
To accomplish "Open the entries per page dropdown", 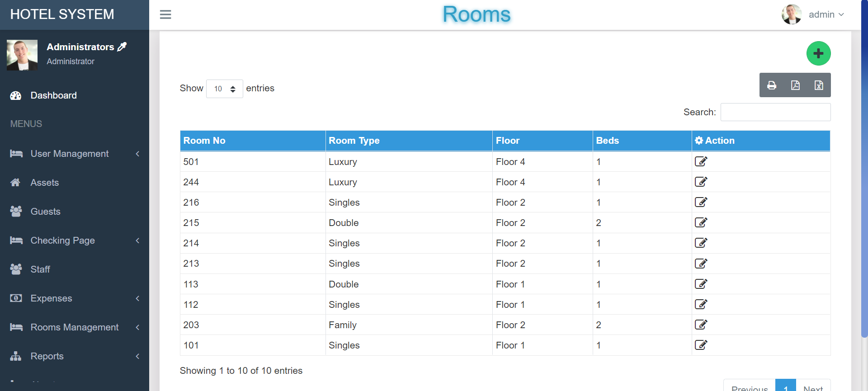I will tap(225, 89).
